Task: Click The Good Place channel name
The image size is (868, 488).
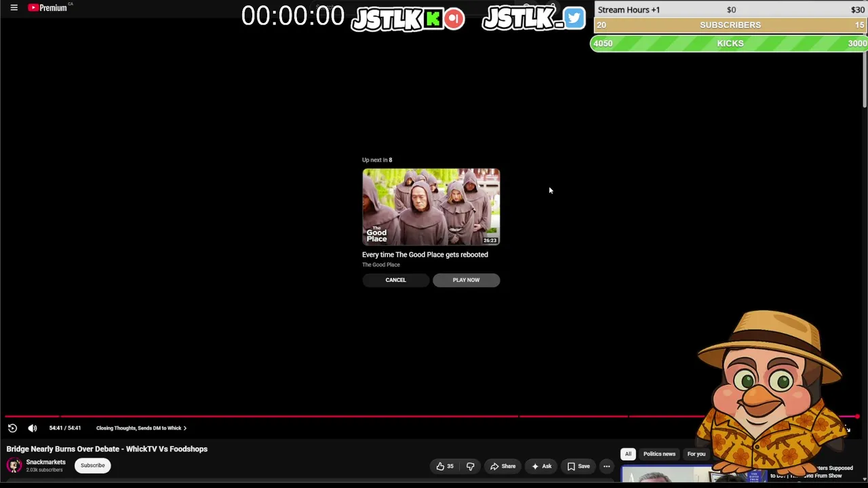Action: (x=381, y=265)
